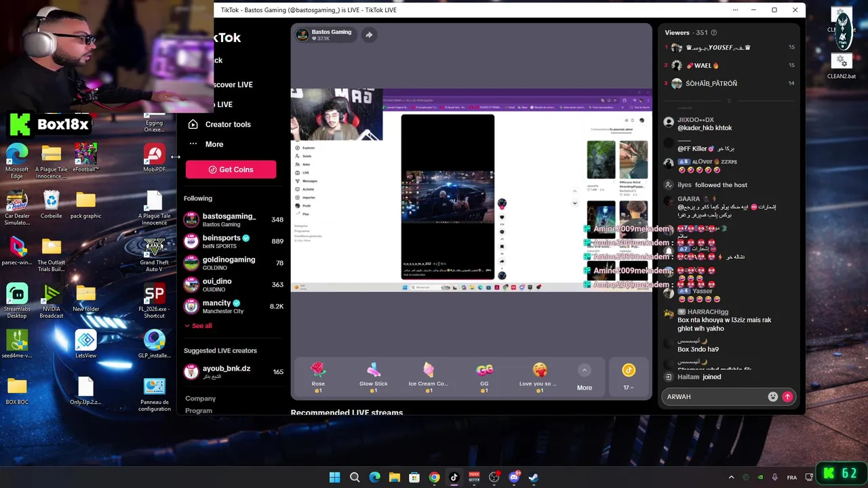Viewport: 868px width, 488px height.
Task: Open TikTok window more options menu
Action: [x=735, y=9]
